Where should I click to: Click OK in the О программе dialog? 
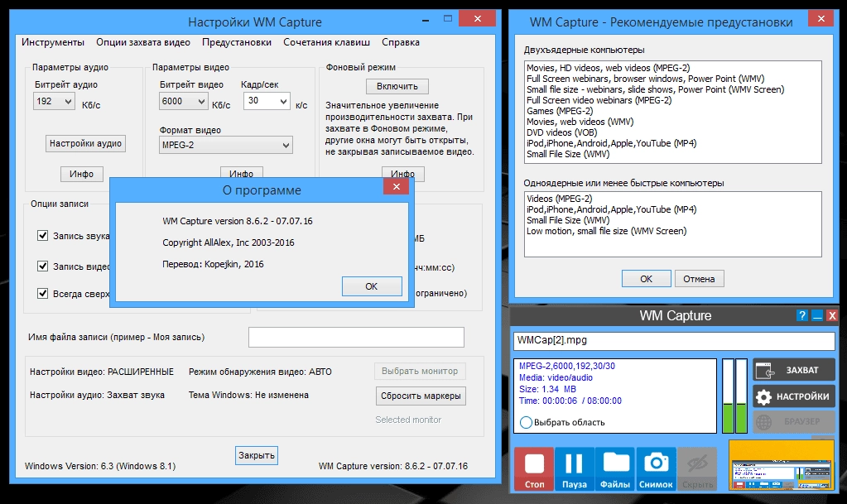pos(372,286)
